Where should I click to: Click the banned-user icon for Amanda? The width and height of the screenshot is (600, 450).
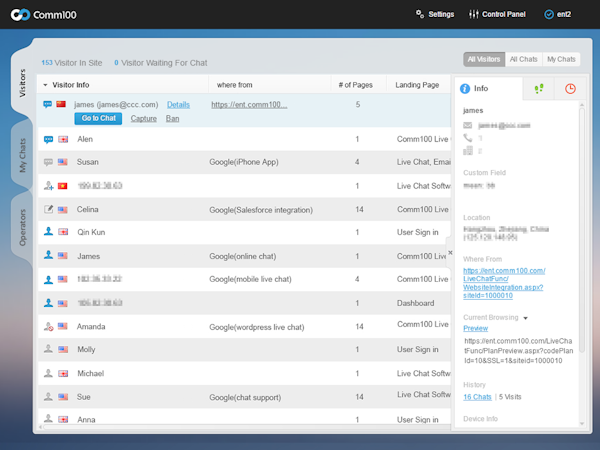(49, 326)
